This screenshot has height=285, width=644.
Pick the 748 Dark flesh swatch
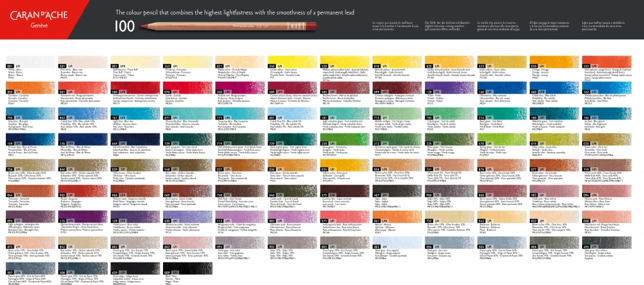point(240,191)
